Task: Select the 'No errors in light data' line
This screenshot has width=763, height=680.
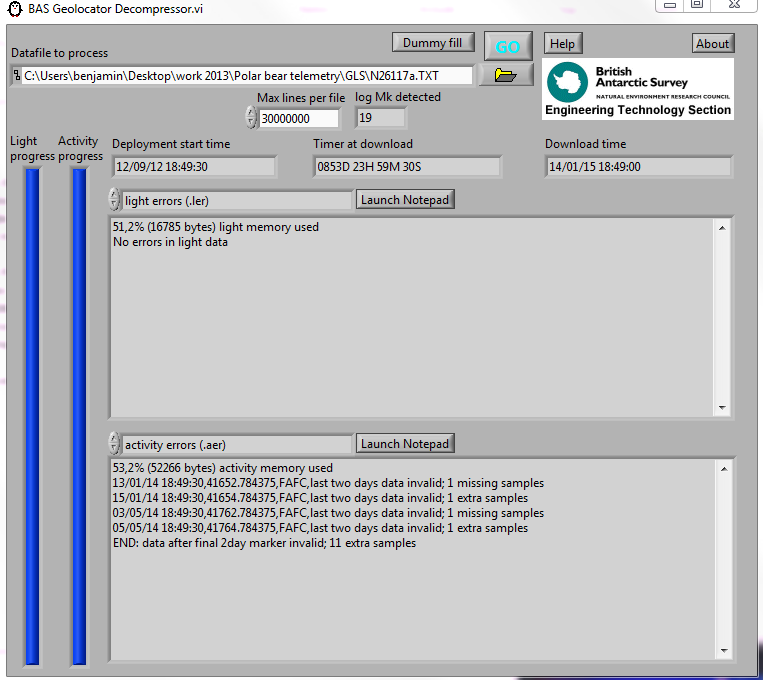Action: pyautogui.click(x=170, y=242)
